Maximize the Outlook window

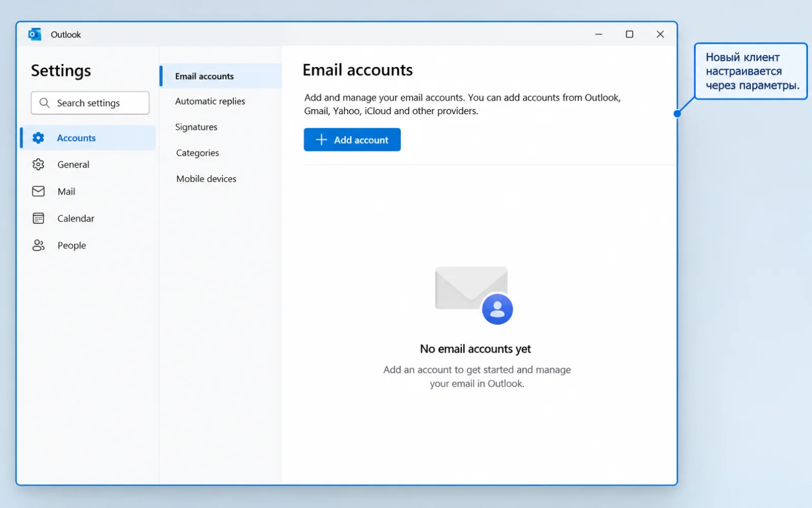629,35
